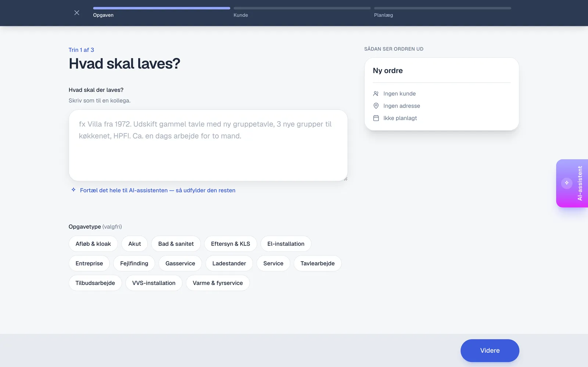588x367 pixels.
Task: Click the sparkle icon in the AI-assistent tab
Action: tap(567, 183)
